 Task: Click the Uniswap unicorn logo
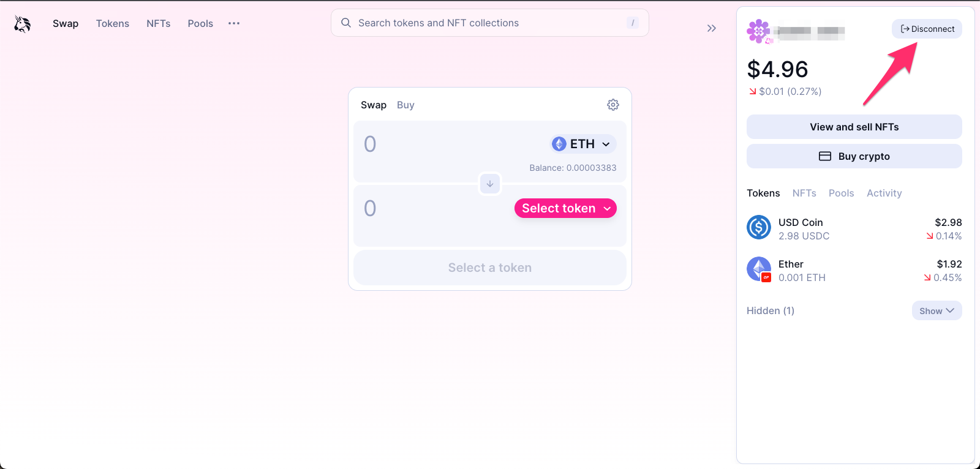(23, 23)
